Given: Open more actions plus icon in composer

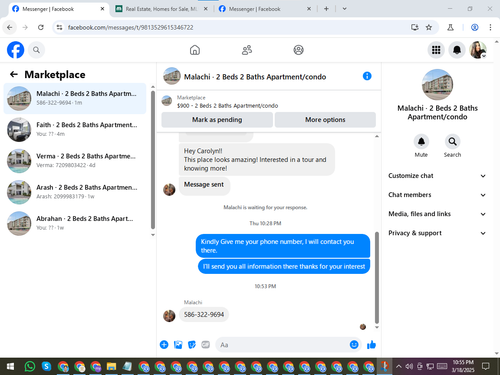Looking at the screenshot, I should coord(164,345).
